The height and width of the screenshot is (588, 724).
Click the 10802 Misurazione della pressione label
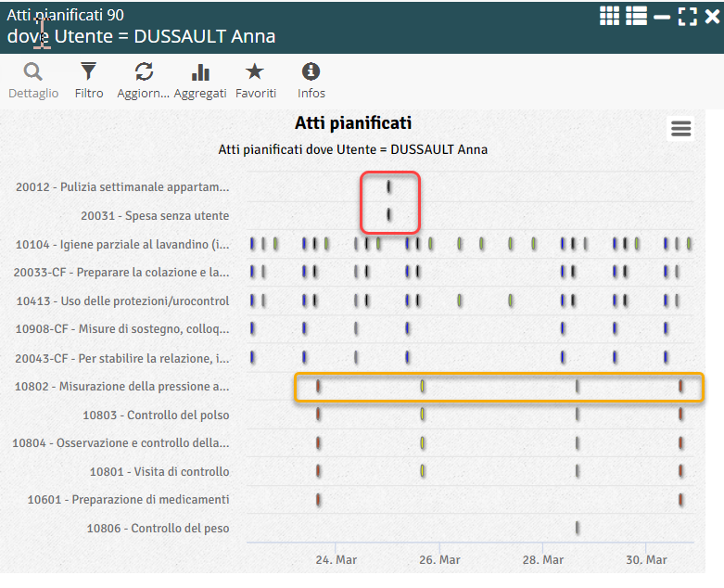[122, 387]
